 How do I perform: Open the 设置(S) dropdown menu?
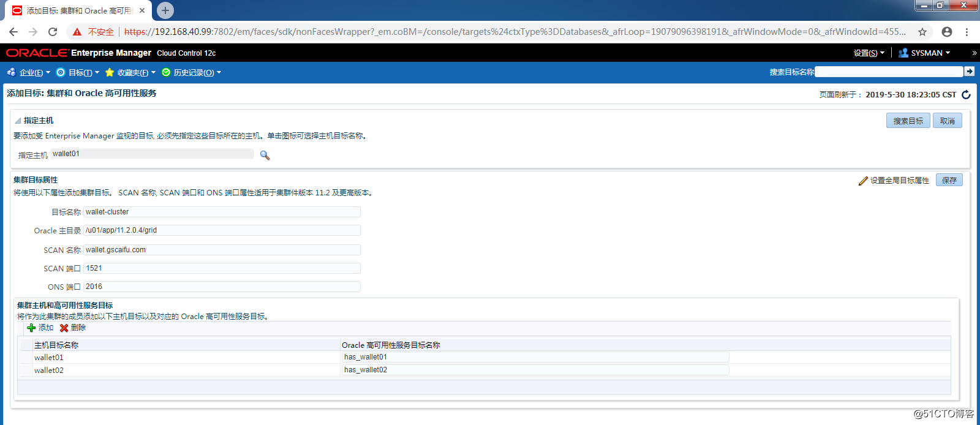pyautogui.click(x=869, y=53)
